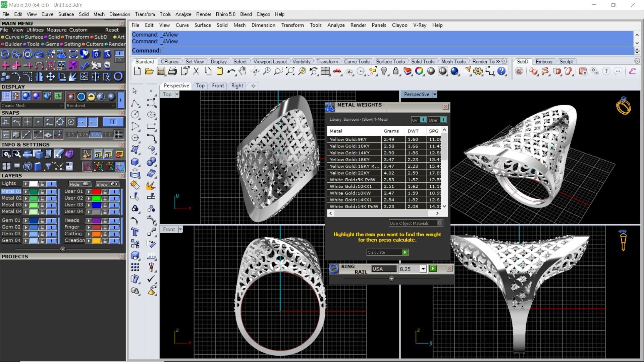Click the New file icon in Standard toolbar
The width and height of the screenshot is (644, 362).
coord(137,71)
